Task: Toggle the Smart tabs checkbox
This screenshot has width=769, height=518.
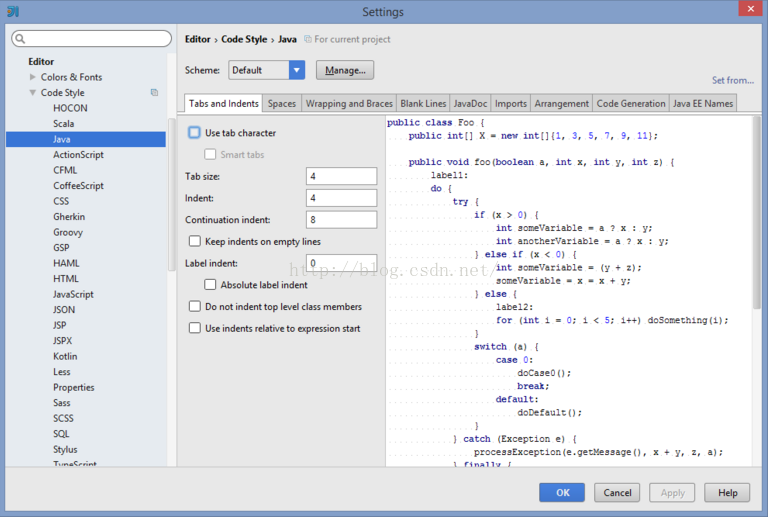Action: 210,155
